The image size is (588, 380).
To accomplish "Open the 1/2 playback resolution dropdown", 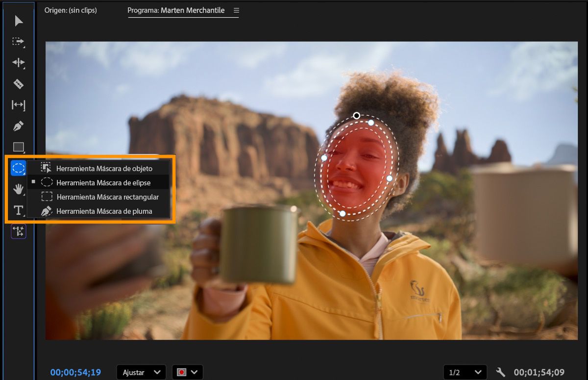I will pyautogui.click(x=465, y=372).
